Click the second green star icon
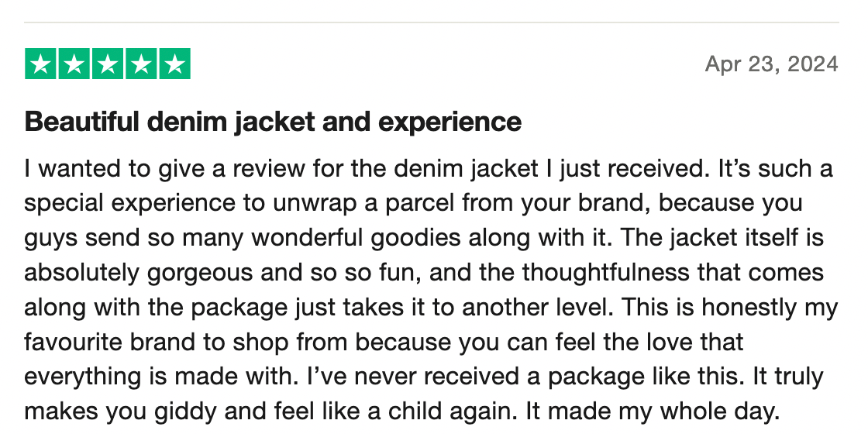This screenshot has width=868, height=434. 74,64
